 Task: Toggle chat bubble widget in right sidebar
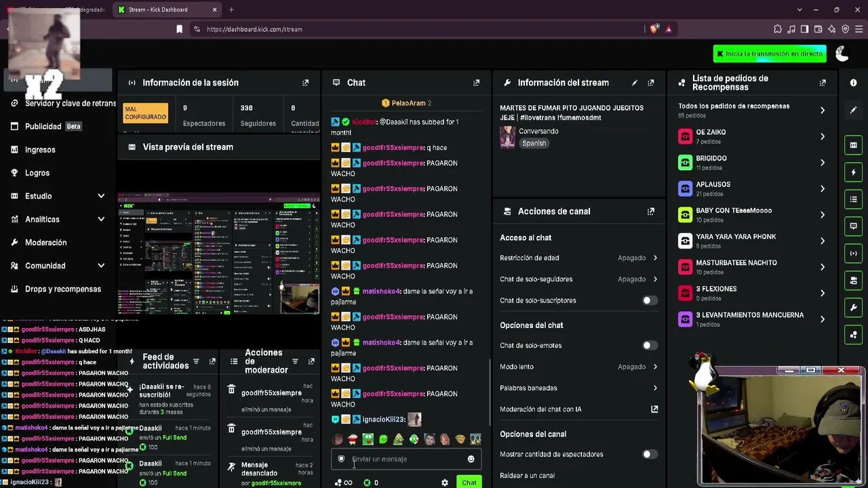click(853, 226)
